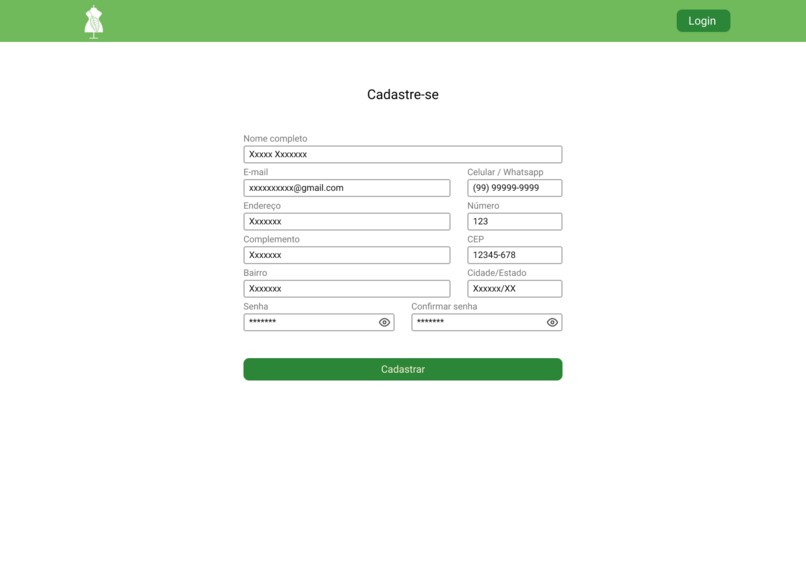Select the Celular / Whatsapp field
The image size is (806, 573).
(x=514, y=188)
